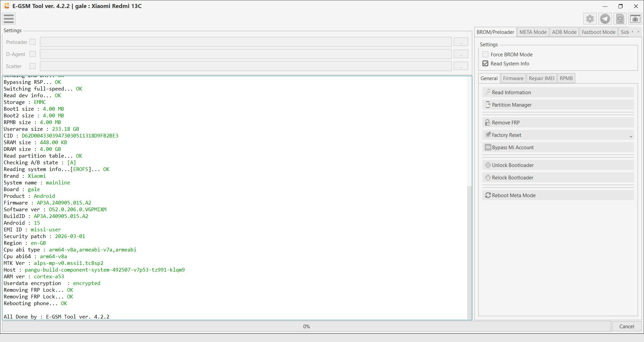Click Read Information button
Image resolution: width=644 pixels, height=342 pixels.
pos(558,92)
